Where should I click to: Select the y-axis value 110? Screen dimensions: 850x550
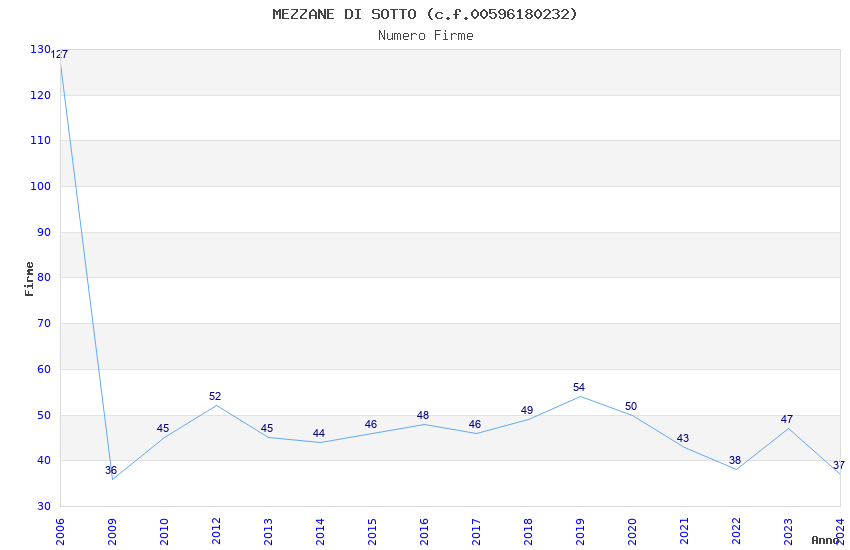(41, 140)
